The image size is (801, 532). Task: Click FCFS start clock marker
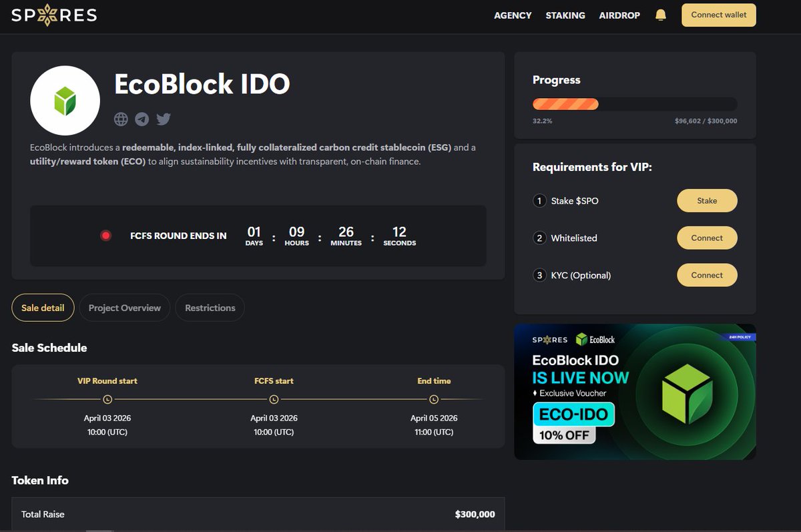(274, 399)
